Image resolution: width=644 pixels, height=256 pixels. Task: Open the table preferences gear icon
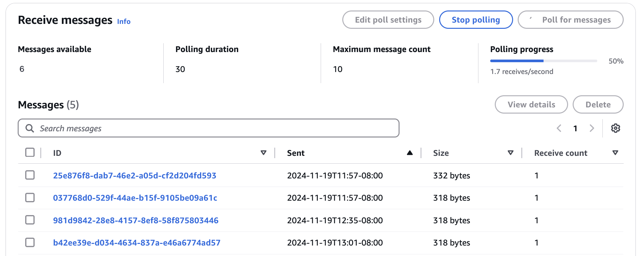pos(616,128)
